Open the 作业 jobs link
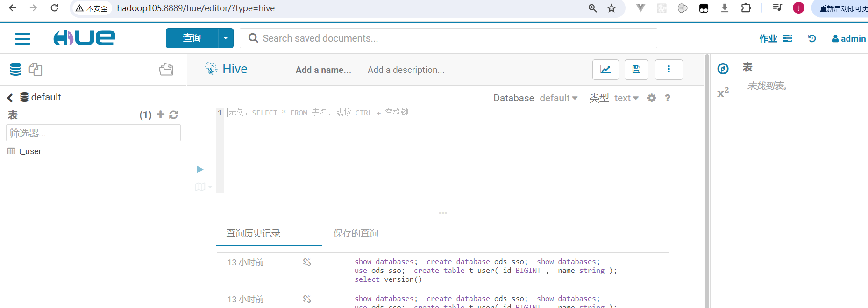868x308 pixels. 775,38
